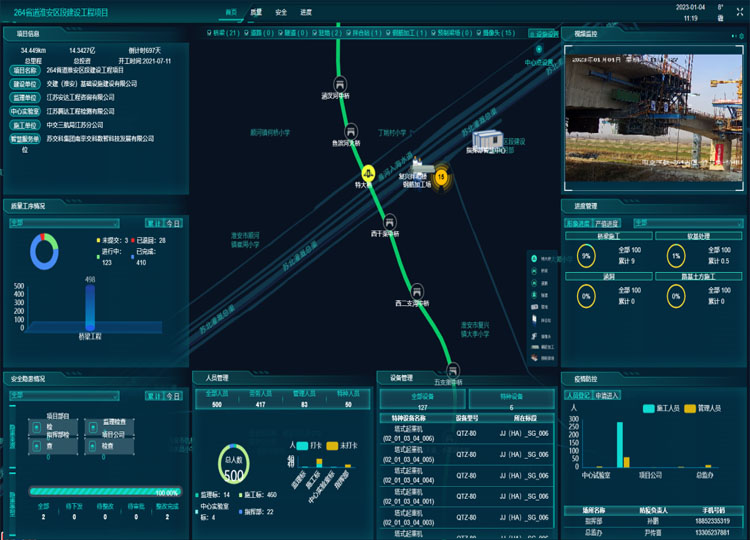Select the equipment row (02_01_03_04_006)
The image size is (750, 540).
pyautogui.click(x=467, y=433)
